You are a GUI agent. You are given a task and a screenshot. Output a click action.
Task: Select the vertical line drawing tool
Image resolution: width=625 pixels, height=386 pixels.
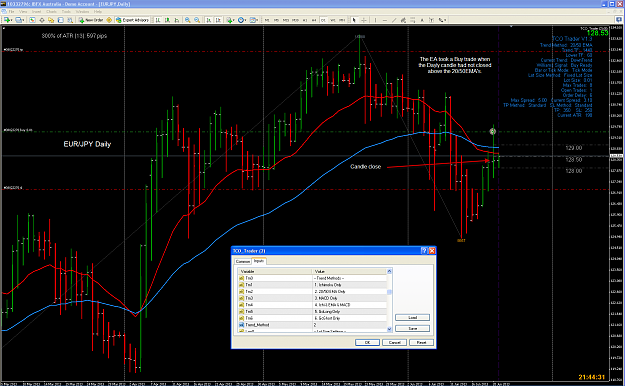click(375, 20)
